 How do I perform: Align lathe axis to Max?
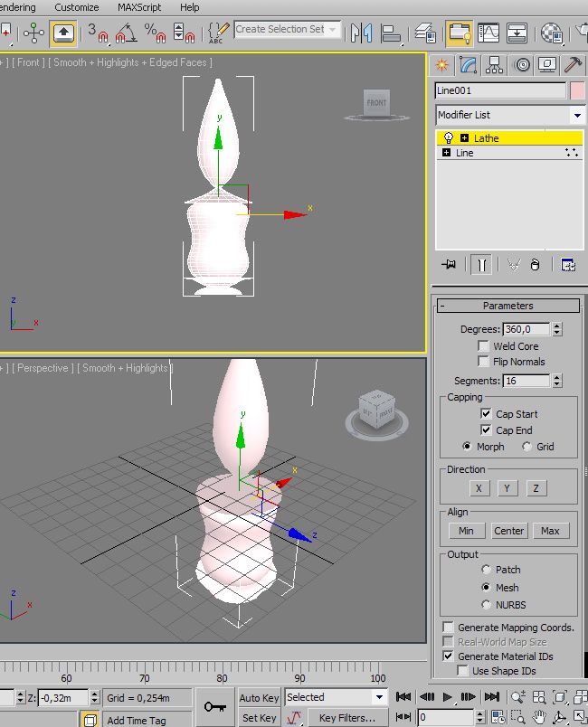click(550, 531)
